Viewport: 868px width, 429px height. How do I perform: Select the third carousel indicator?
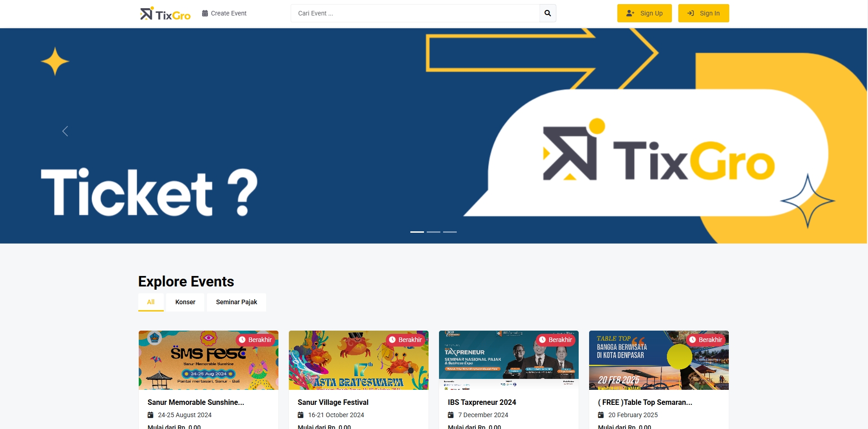[x=450, y=232]
